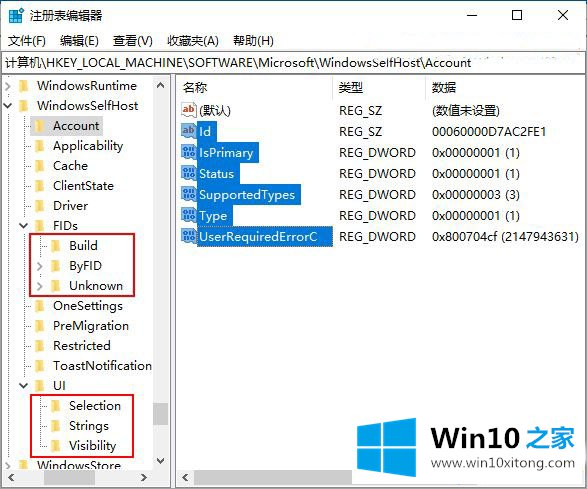Click the ByFID folder icon
The width and height of the screenshot is (587, 489).
(x=56, y=265)
